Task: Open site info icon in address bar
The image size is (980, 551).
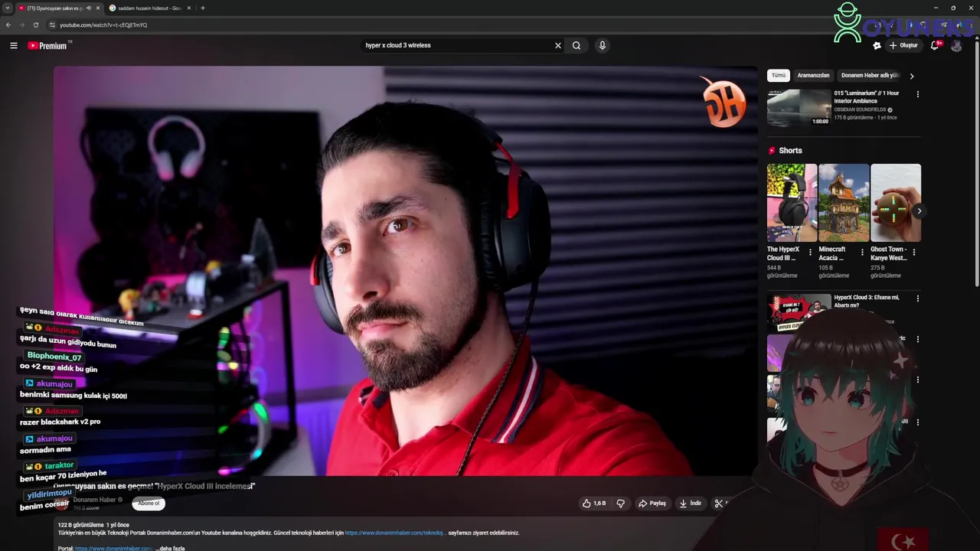Action: [x=52, y=24]
